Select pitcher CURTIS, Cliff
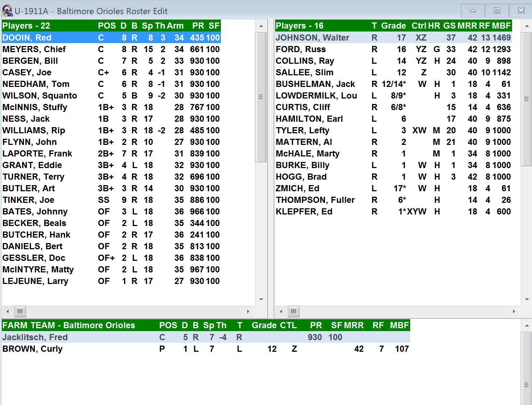The height and width of the screenshot is (405, 532). [x=393, y=107]
